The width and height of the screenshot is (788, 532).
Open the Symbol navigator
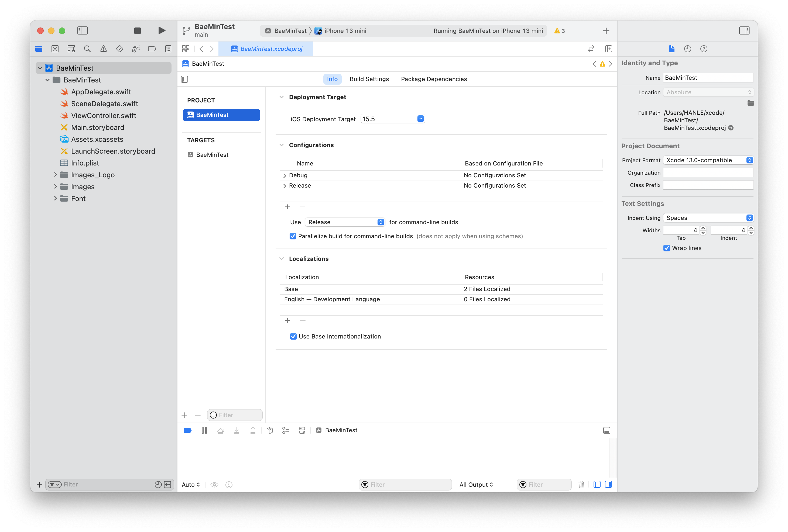coord(71,49)
